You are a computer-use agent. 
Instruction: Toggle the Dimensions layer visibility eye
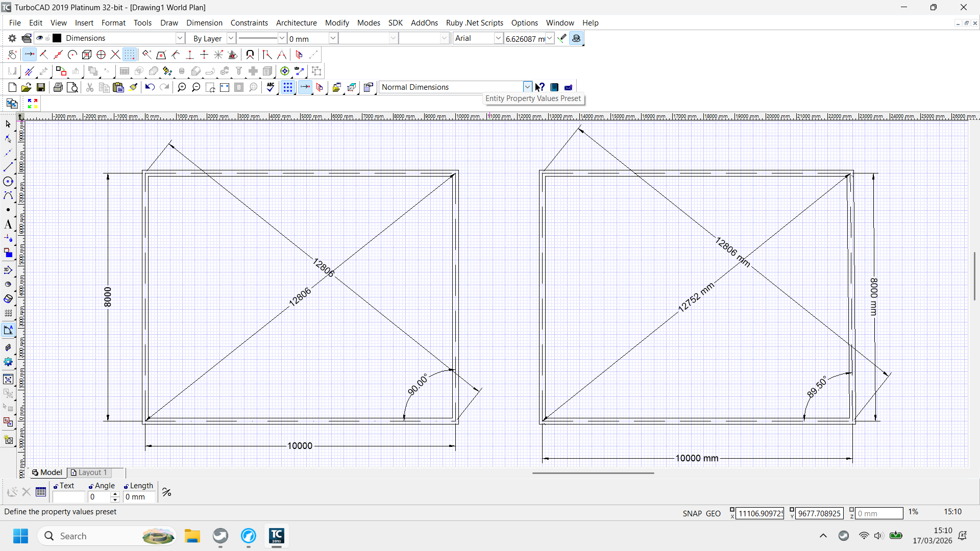39,38
